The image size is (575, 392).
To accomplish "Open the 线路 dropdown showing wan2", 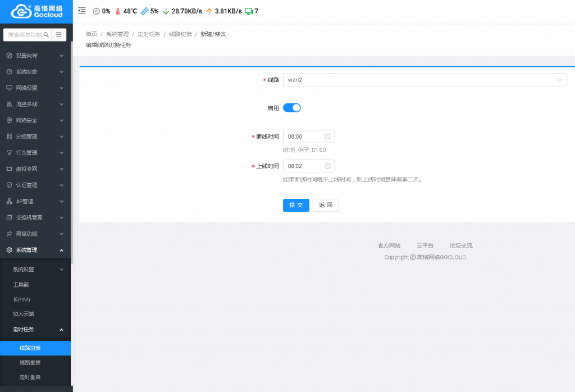I will click(x=425, y=80).
